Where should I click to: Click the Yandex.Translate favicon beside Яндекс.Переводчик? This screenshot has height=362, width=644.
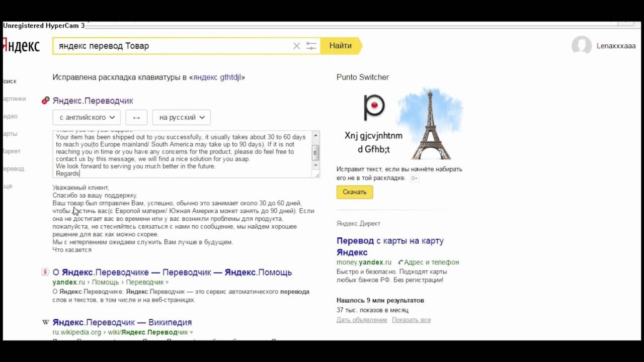pyautogui.click(x=45, y=101)
